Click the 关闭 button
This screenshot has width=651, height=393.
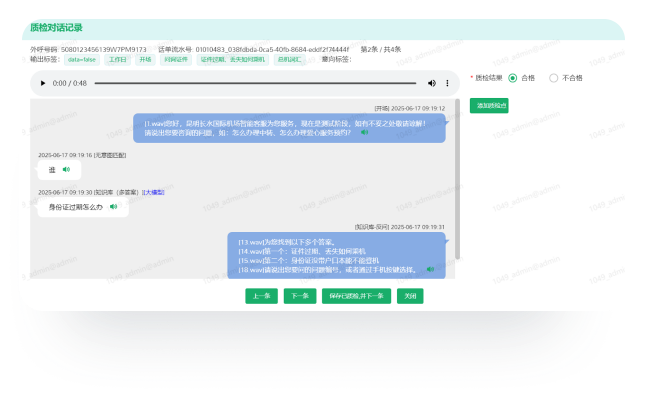pyautogui.click(x=410, y=296)
